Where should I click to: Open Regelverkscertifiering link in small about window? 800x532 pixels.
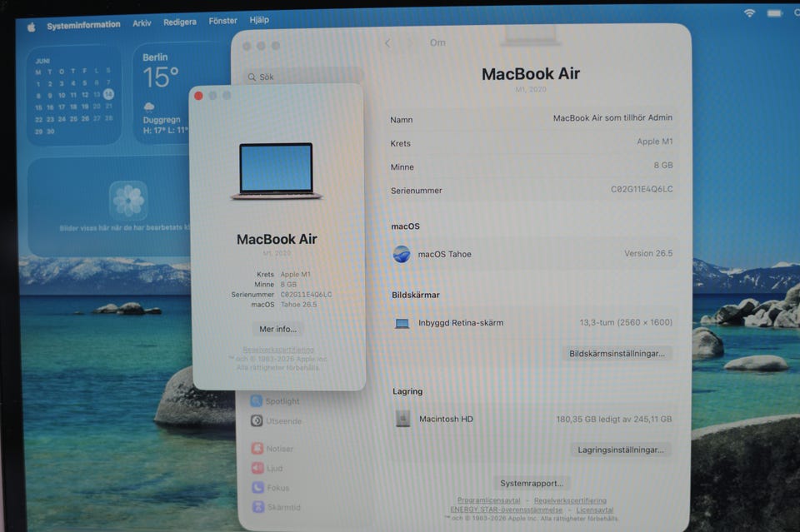(278, 350)
